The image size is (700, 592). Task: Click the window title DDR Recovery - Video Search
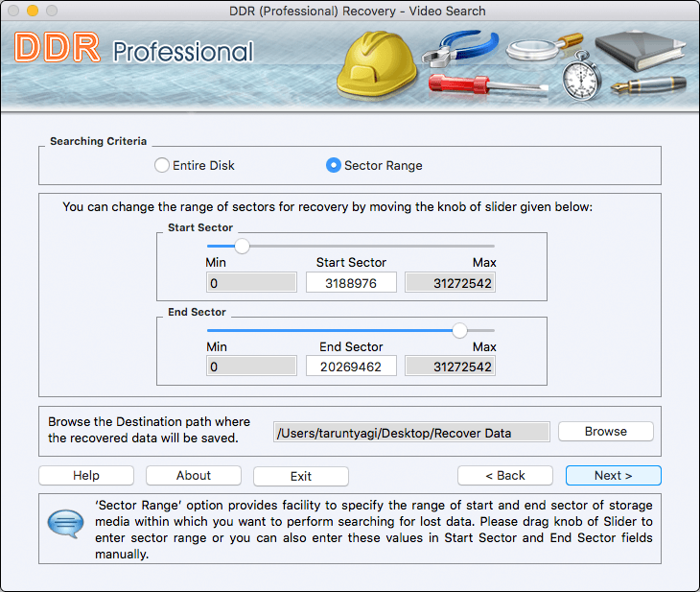[x=357, y=11]
